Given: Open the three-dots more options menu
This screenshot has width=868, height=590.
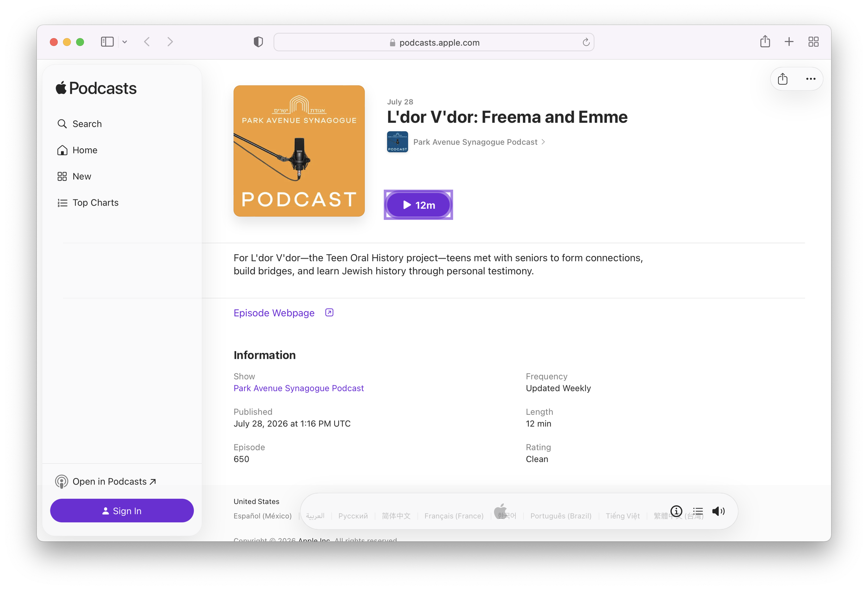Looking at the screenshot, I should click(810, 79).
